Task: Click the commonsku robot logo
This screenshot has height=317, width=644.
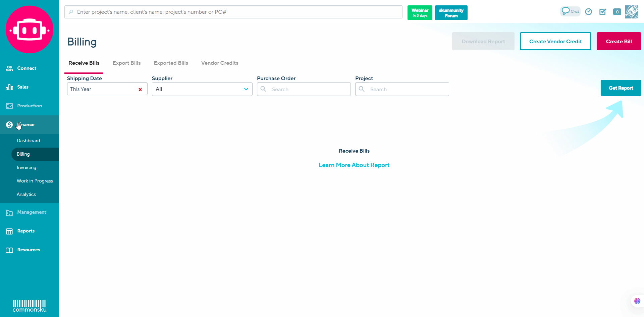Action: pyautogui.click(x=30, y=30)
